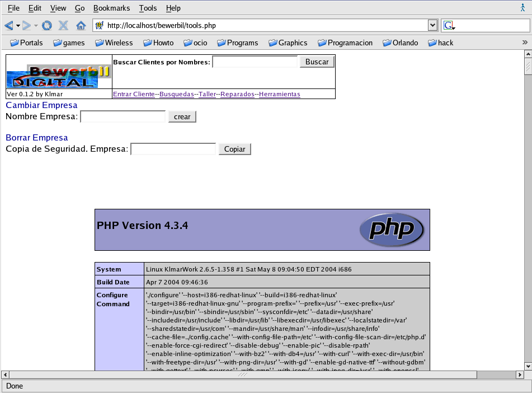Open the Go menu

click(x=80, y=8)
